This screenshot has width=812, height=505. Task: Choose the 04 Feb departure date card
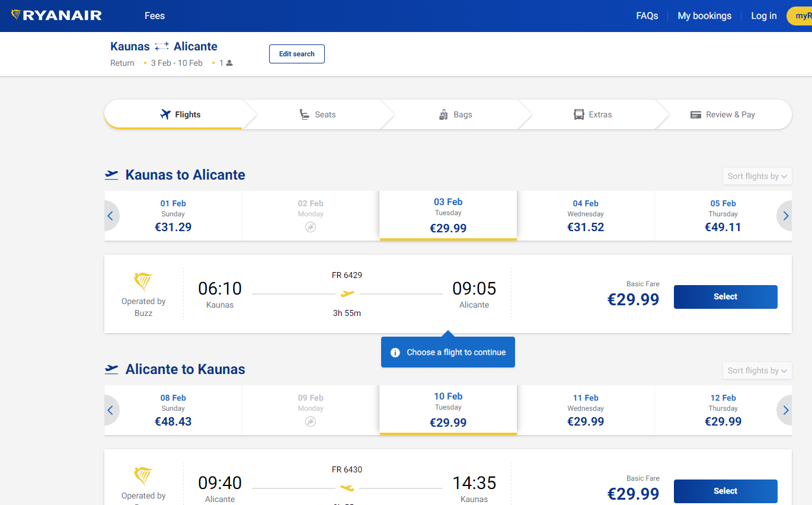click(x=585, y=215)
